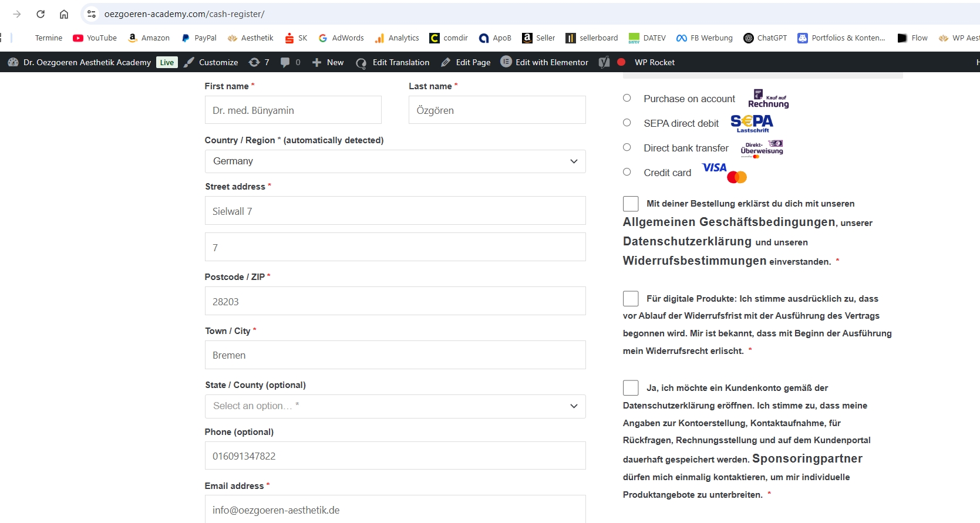
Task: Open the SK bookmark
Action: [x=296, y=38]
